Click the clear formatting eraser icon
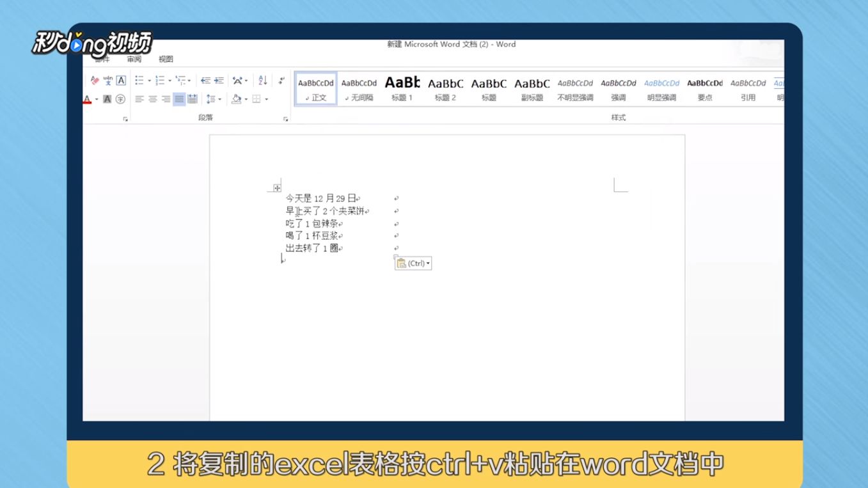 tap(95, 81)
